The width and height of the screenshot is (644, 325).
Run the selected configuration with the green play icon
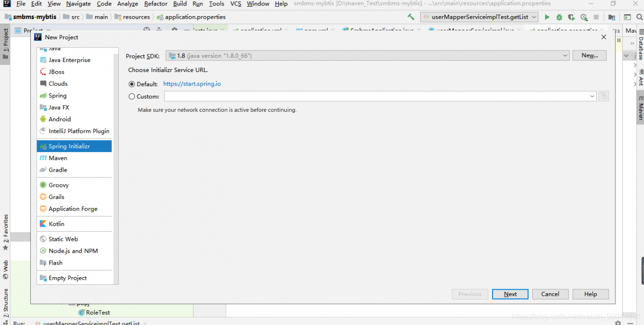click(x=547, y=17)
